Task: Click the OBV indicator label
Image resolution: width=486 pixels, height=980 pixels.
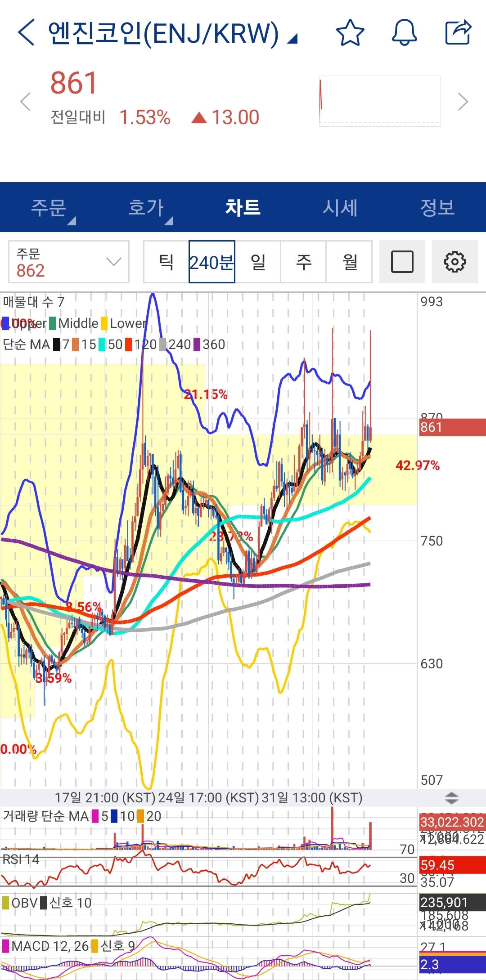Action: (25, 903)
